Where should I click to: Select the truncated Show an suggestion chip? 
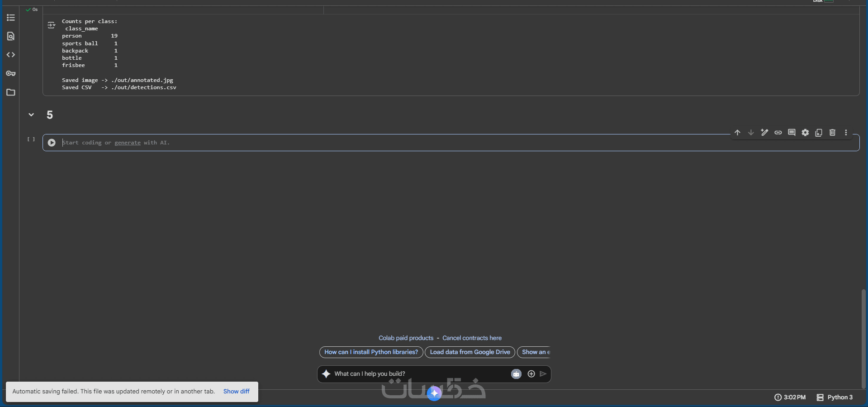click(534, 352)
